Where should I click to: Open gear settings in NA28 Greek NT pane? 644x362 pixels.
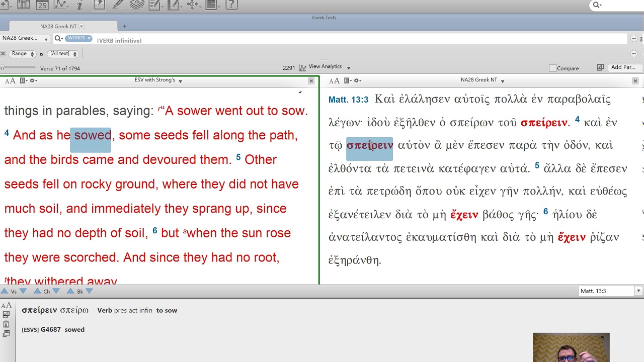358,80
